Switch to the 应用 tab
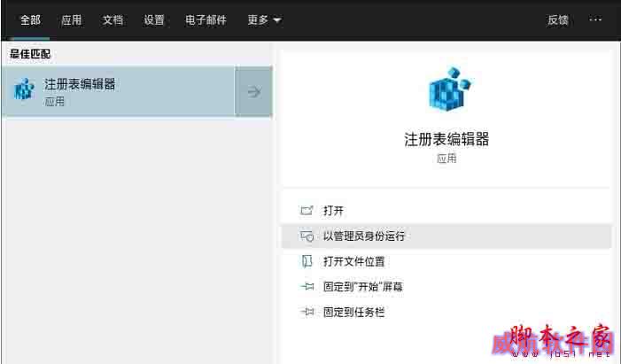Image resolution: width=621 pixels, height=364 pixels. click(x=72, y=19)
